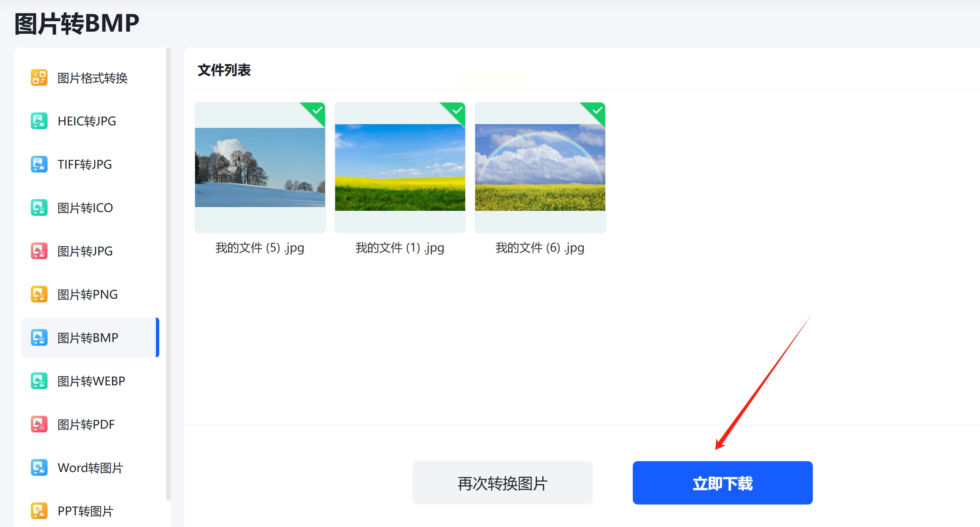Click the sidebar vertical scrollbar
The width and height of the screenshot is (980, 527).
tap(168, 273)
